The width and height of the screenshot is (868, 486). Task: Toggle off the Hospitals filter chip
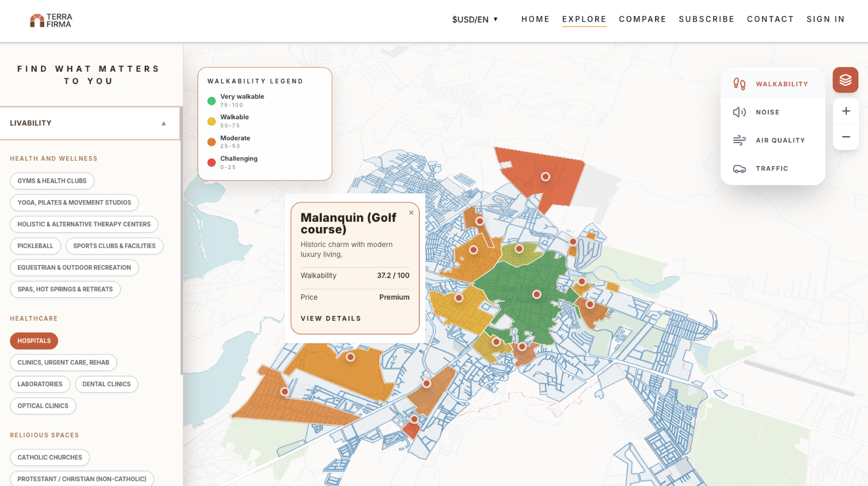point(34,341)
